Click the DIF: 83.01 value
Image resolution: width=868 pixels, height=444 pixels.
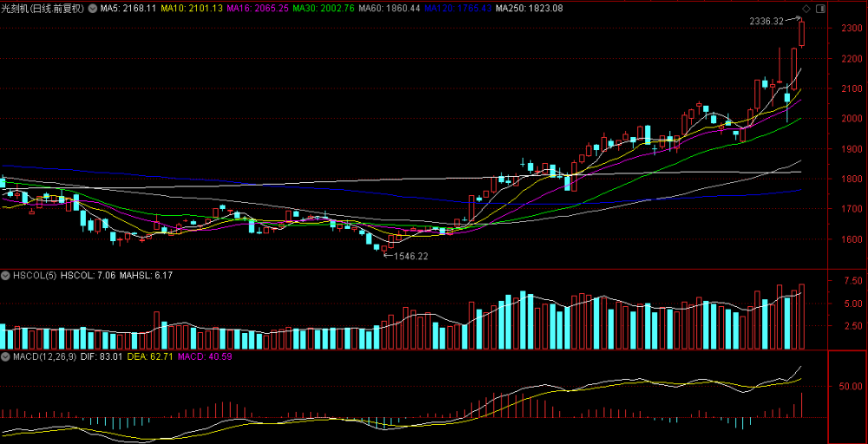tap(102, 356)
